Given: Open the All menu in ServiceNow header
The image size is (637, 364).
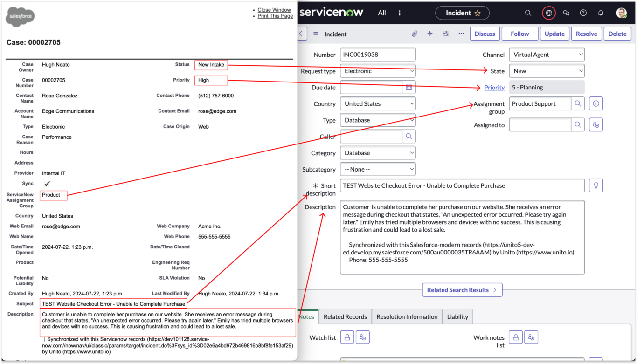Looking at the screenshot, I should (x=382, y=13).
